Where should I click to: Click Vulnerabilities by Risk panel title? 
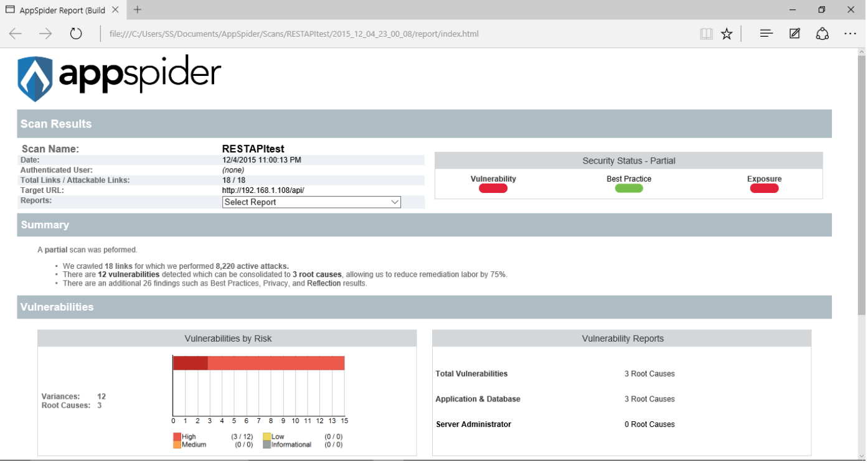228,339
